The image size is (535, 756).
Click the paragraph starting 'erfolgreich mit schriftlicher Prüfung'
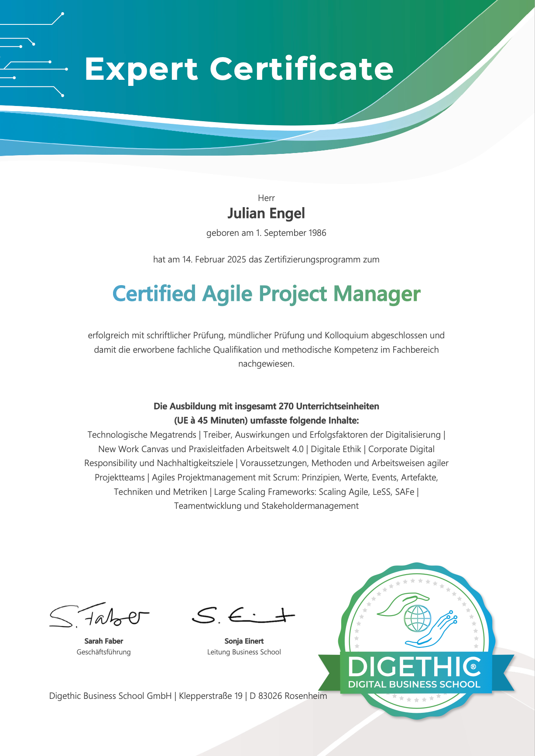(266, 349)
